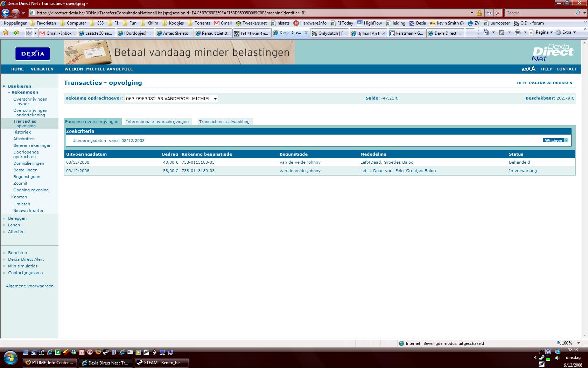The height and width of the screenshot is (368, 588).
Task: Click in the Google search box
Action: point(539,13)
